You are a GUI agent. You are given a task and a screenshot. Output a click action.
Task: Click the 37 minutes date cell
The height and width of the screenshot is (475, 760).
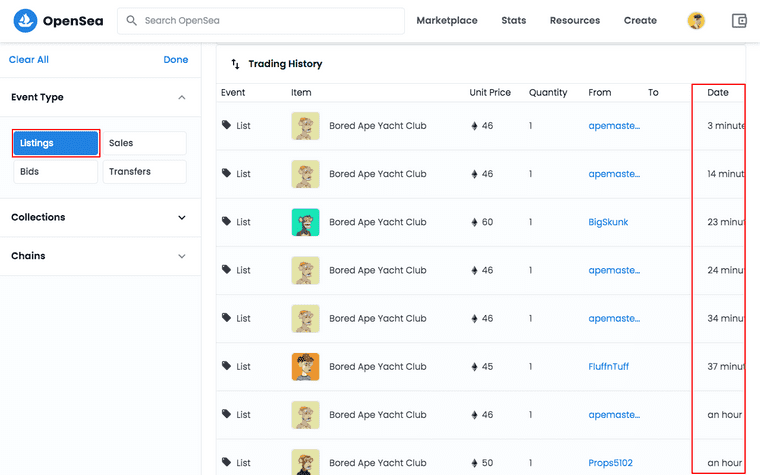tap(726, 367)
